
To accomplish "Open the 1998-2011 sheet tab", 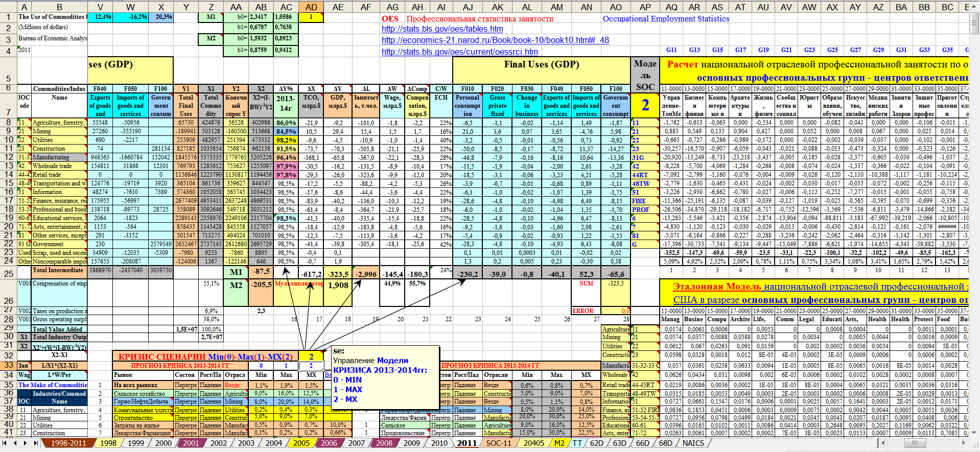I will 67,443.
